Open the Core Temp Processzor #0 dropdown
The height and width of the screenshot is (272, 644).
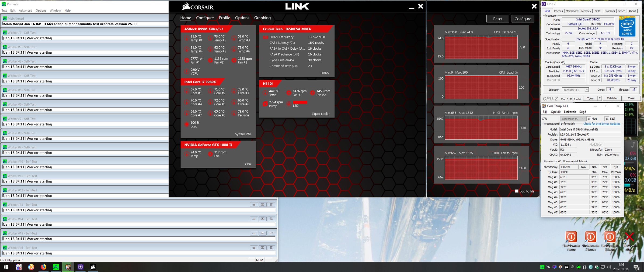tap(572, 119)
